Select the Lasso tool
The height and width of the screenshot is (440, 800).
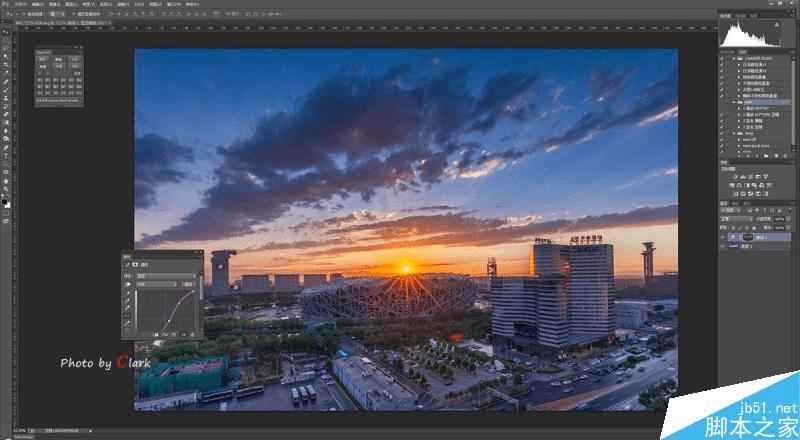tap(6, 48)
